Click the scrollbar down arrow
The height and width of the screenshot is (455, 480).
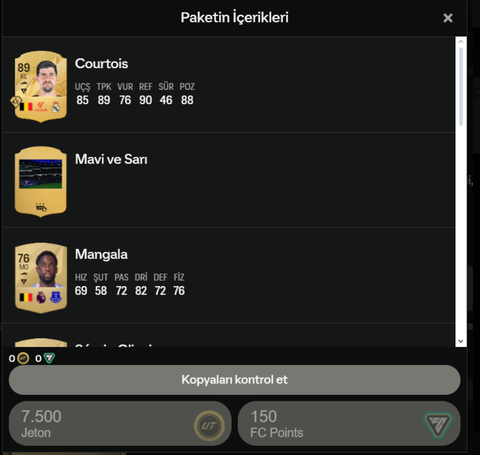tap(461, 341)
